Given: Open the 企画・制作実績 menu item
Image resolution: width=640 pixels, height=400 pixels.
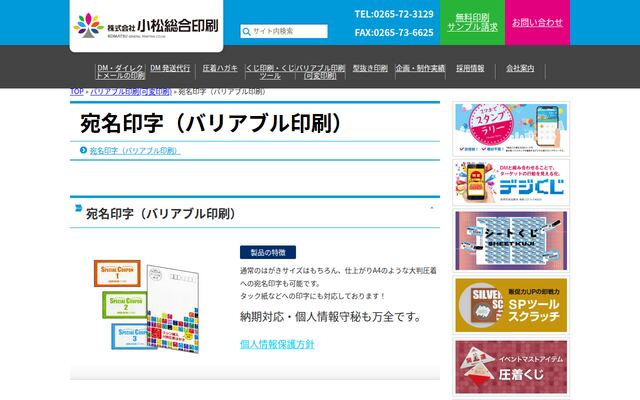Looking at the screenshot, I should (420, 68).
